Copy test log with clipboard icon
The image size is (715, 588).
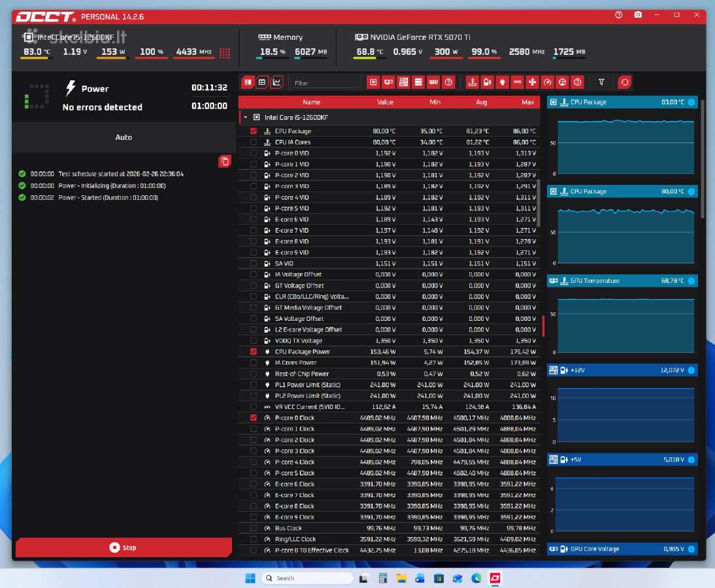(x=225, y=161)
